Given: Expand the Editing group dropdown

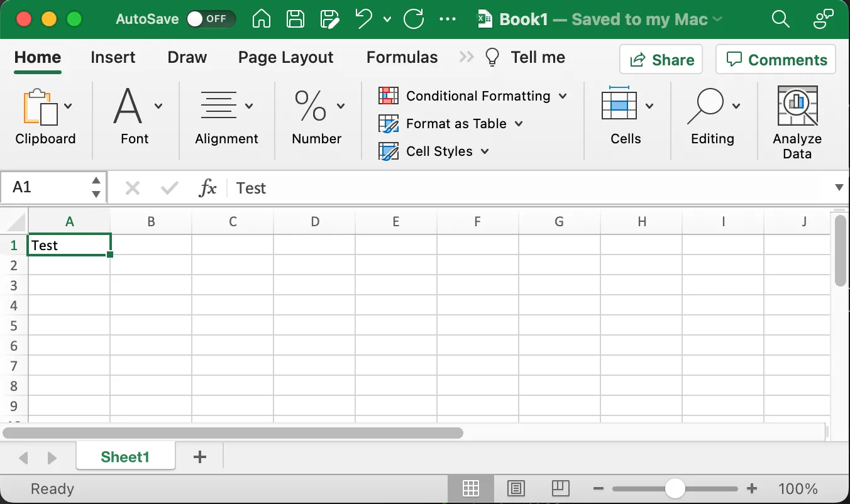Looking at the screenshot, I should tap(737, 106).
